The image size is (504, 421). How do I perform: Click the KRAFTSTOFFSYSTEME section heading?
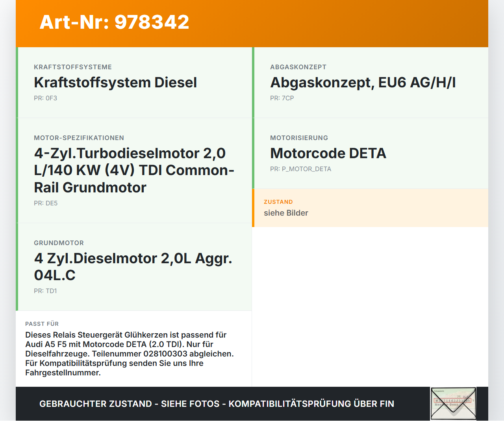tap(73, 67)
